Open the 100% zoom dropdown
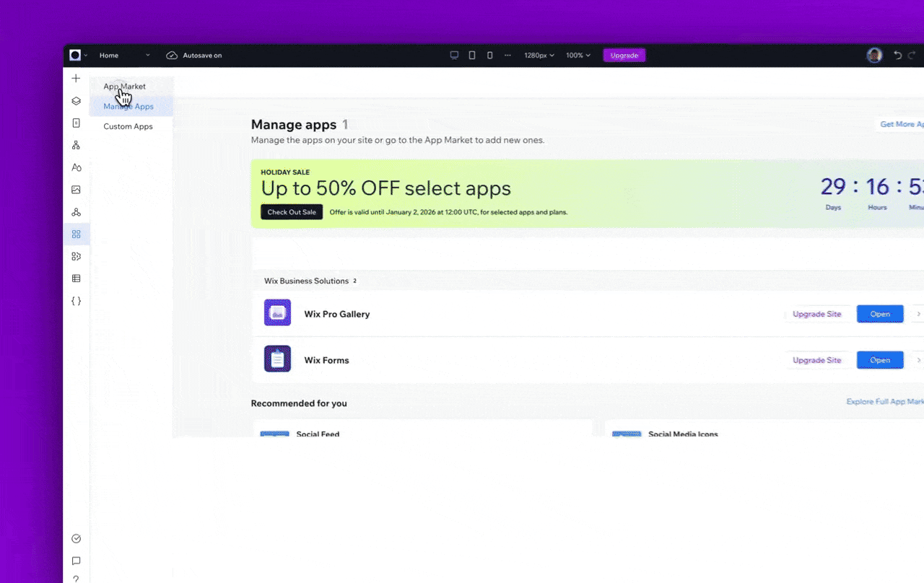924x583 pixels. pos(577,55)
